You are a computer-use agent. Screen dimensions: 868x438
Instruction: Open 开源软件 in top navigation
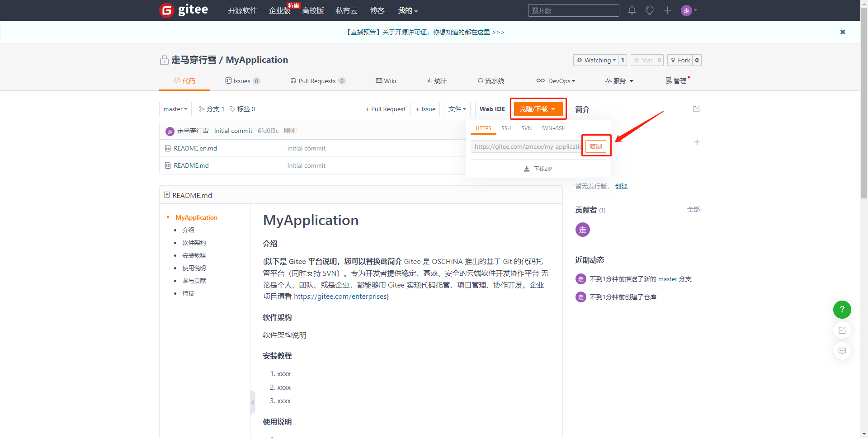242,10
